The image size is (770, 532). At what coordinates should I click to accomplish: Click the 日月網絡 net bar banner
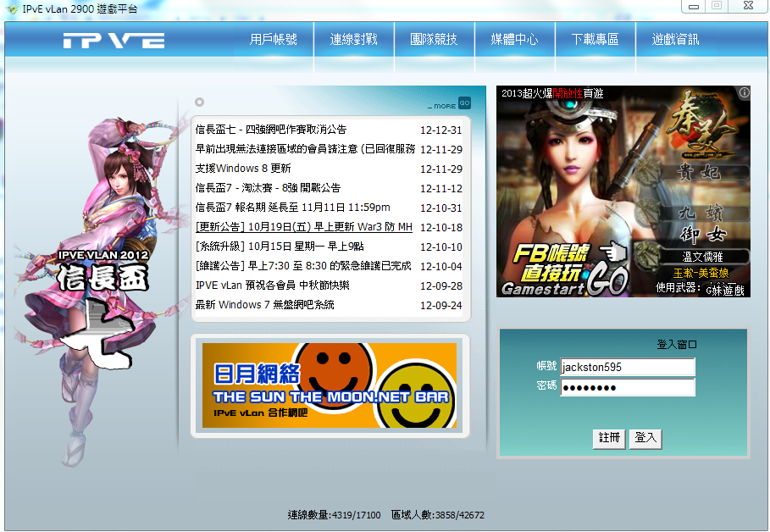(x=330, y=385)
